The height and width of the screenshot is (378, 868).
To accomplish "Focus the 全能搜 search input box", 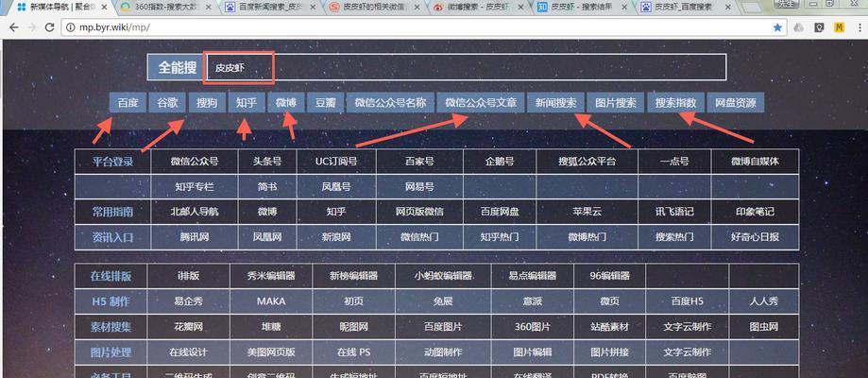I will pyautogui.click(x=465, y=67).
